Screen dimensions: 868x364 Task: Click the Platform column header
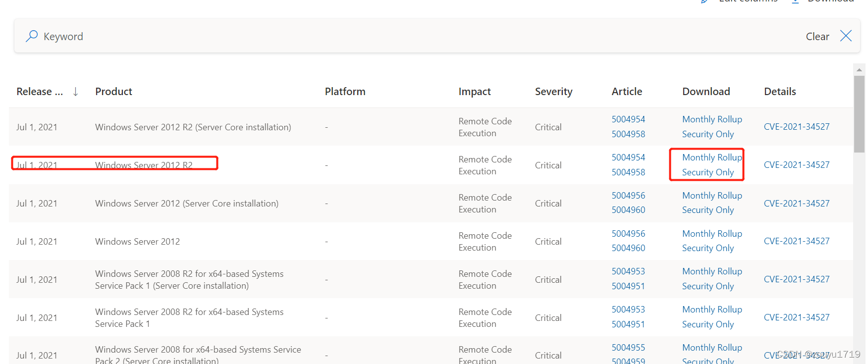345,92
